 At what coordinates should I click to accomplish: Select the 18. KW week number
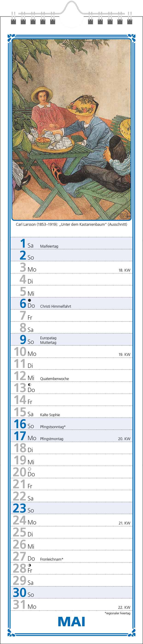(124, 270)
